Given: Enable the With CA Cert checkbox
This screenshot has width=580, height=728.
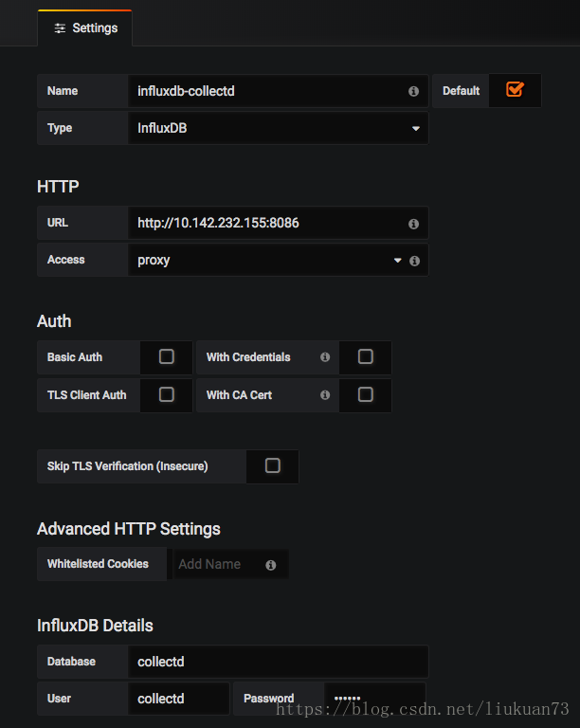Looking at the screenshot, I should pyautogui.click(x=366, y=394).
